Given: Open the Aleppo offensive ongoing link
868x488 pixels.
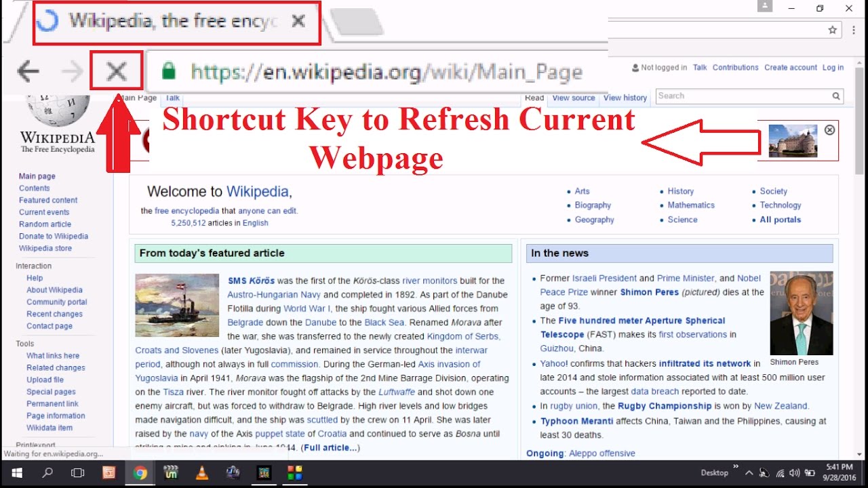Looking at the screenshot, I should click(x=602, y=453).
